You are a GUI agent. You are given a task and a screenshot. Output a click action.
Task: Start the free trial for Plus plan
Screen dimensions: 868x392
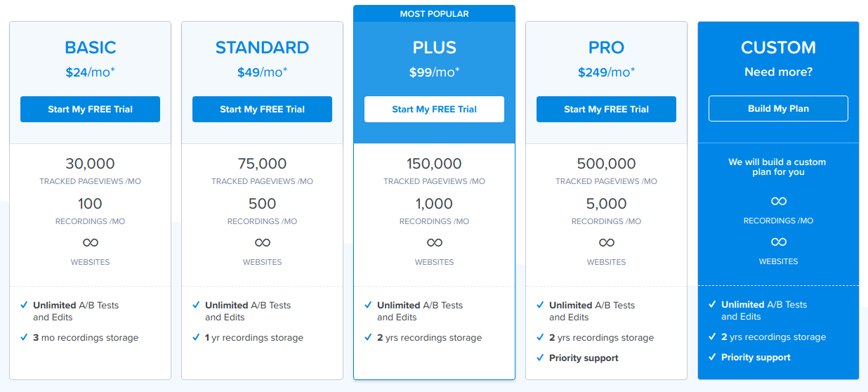tap(434, 109)
